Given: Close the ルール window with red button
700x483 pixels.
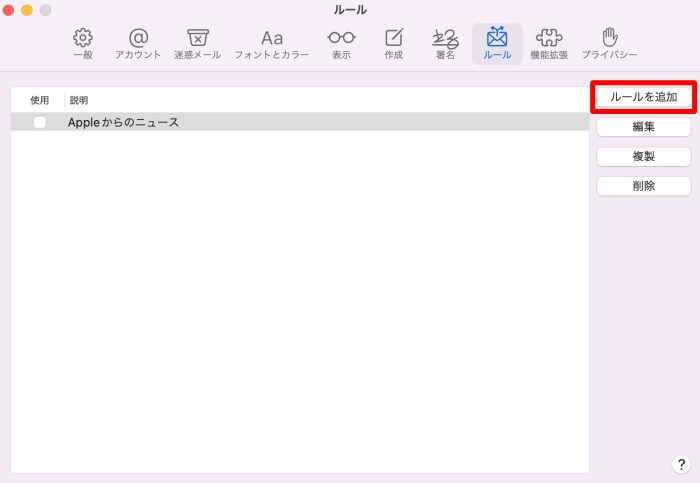Looking at the screenshot, I should click(9, 10).
